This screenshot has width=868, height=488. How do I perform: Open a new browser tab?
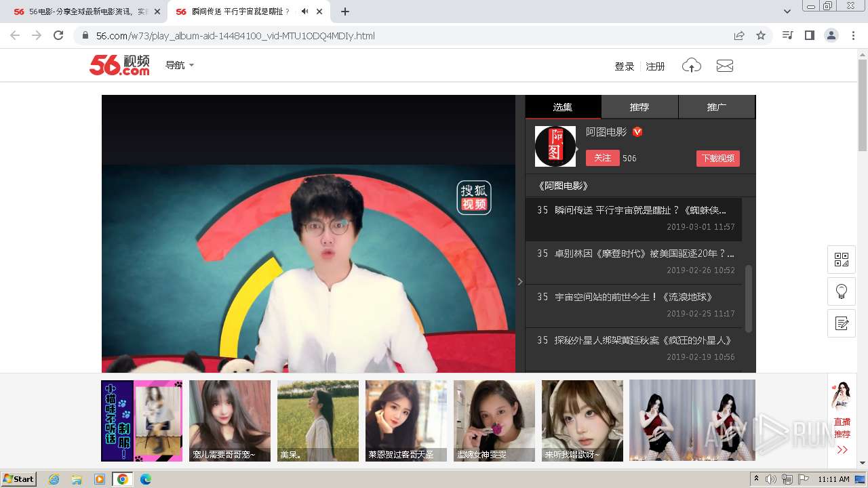pyautogui.click(x=345, y=12)
